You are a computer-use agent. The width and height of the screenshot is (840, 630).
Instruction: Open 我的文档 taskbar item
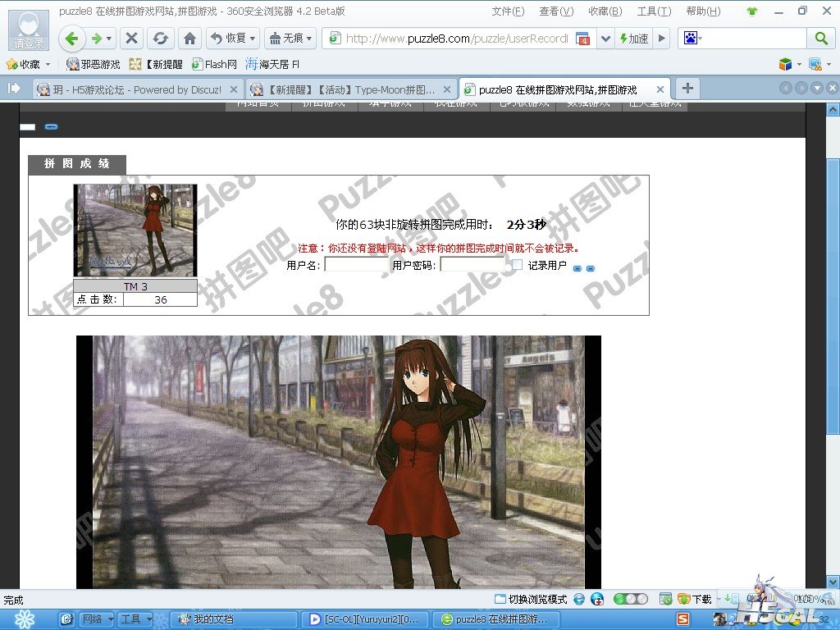coord(234,619)
